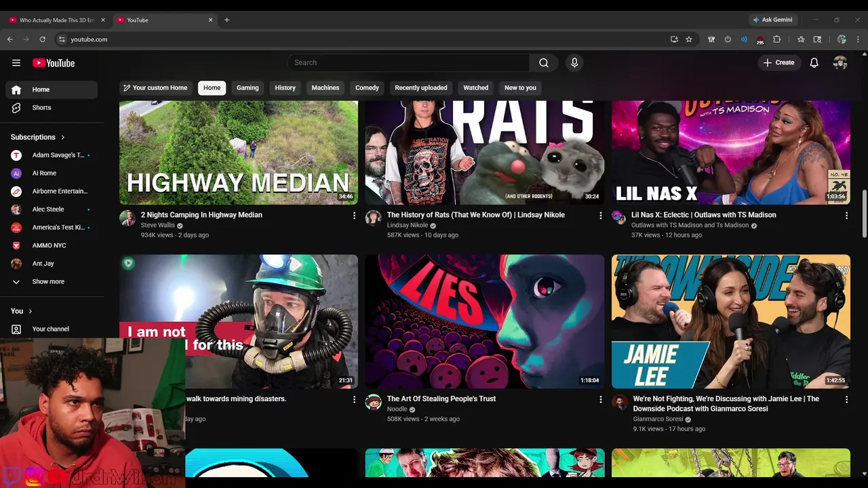Expand Show more subscriptions
868x488 pixels.
(52, 281)
